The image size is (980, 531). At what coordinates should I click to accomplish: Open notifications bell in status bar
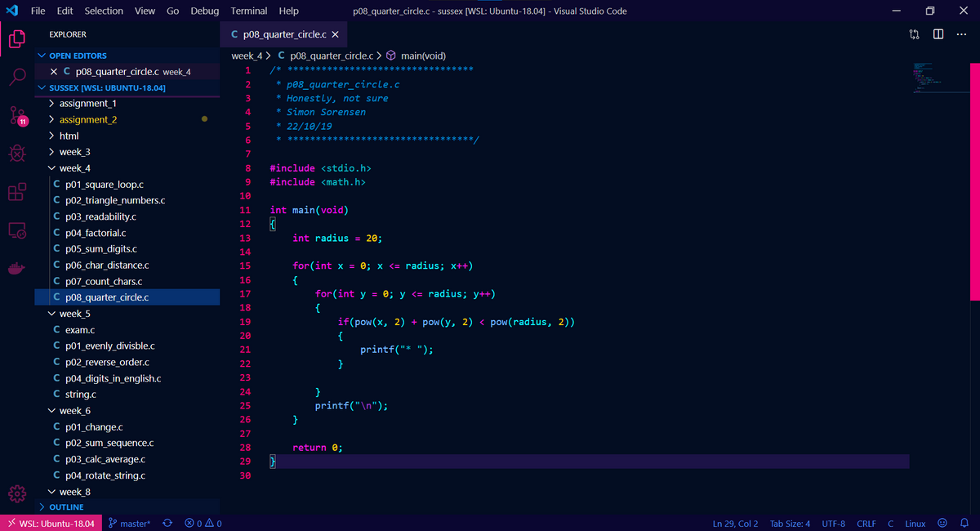click(964, 523)
